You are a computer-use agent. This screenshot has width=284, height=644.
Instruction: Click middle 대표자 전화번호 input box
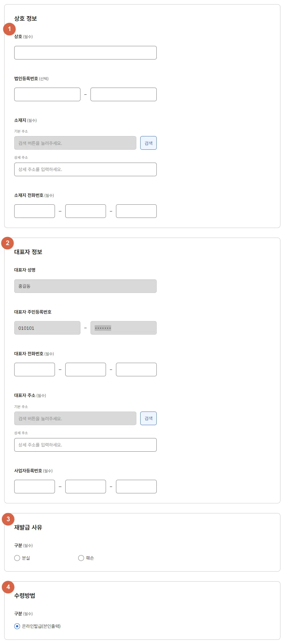coord(85,370)
